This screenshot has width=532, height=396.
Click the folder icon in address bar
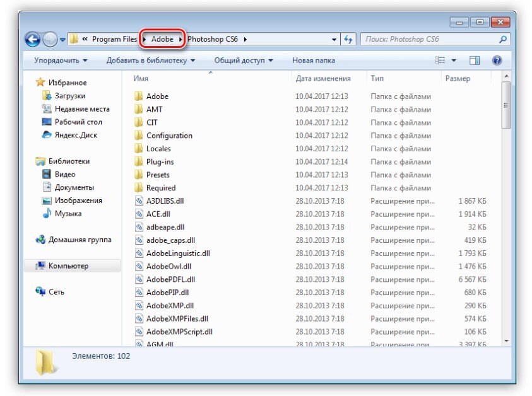pos(74,39)
